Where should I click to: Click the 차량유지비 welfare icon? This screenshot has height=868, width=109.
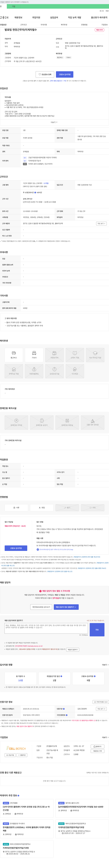54,355
